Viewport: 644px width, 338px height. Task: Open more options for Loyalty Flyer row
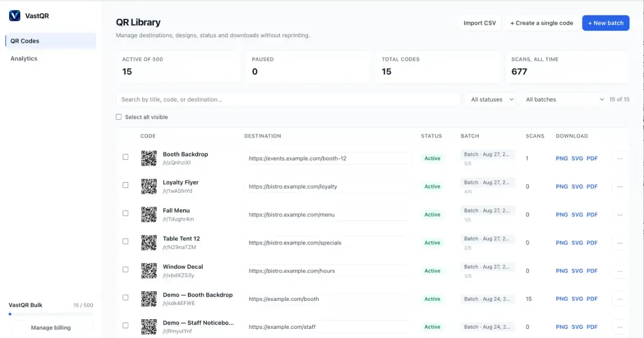620,186
